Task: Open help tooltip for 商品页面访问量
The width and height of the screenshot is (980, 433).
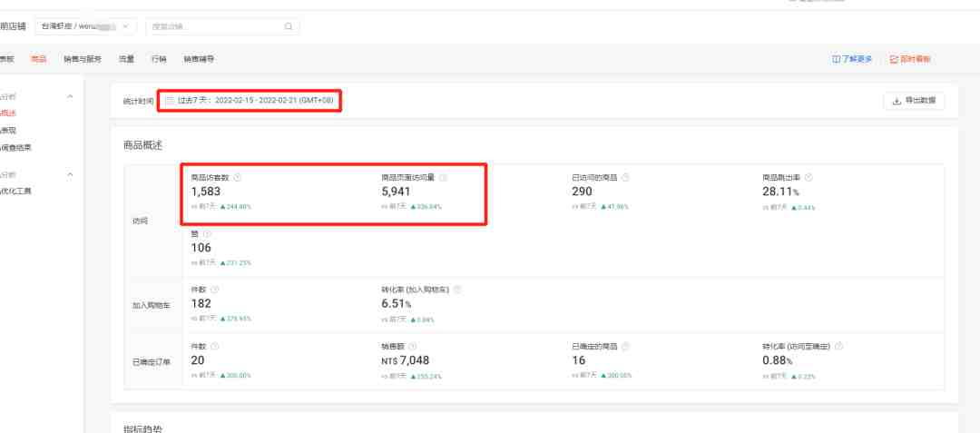Action: [x=443, y=177]
